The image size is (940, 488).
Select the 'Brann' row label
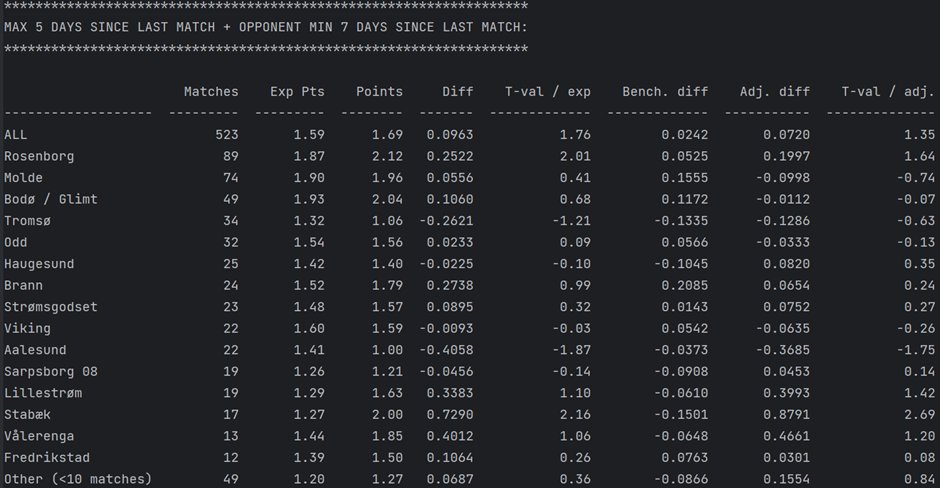click(x=23, y=286)
